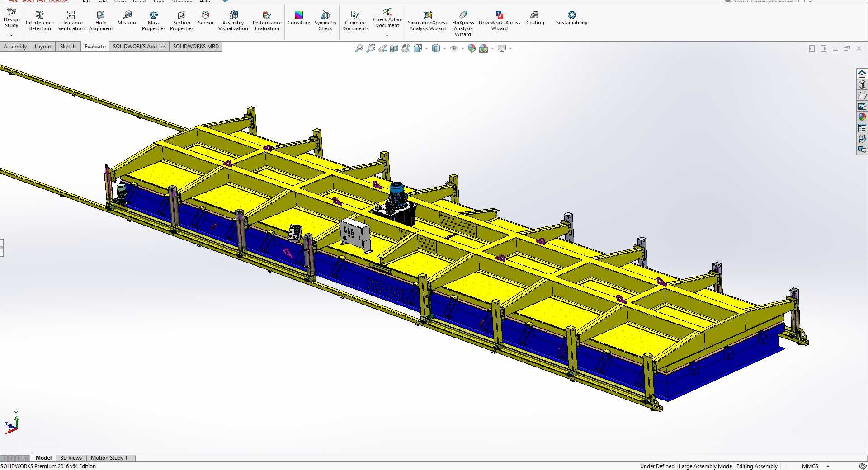Click Zoom to Fit icon

(359, 48)
